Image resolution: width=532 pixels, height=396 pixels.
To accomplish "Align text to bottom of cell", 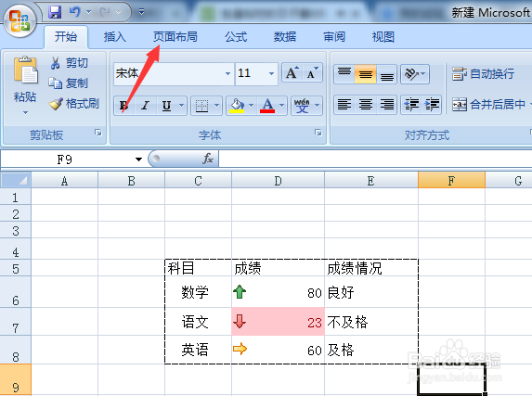I will pyautogui.click(x=386, y=73).
